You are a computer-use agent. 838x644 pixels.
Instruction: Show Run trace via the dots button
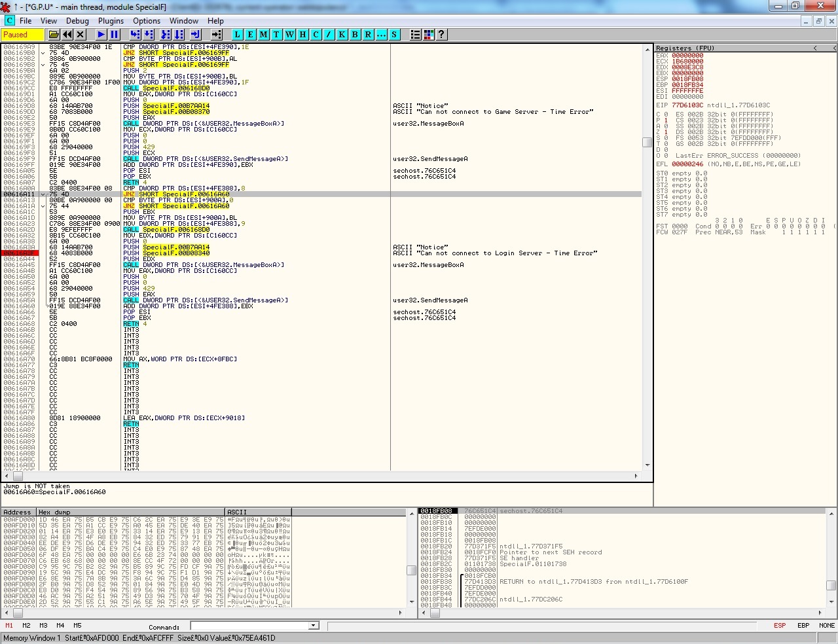[381, 35]
